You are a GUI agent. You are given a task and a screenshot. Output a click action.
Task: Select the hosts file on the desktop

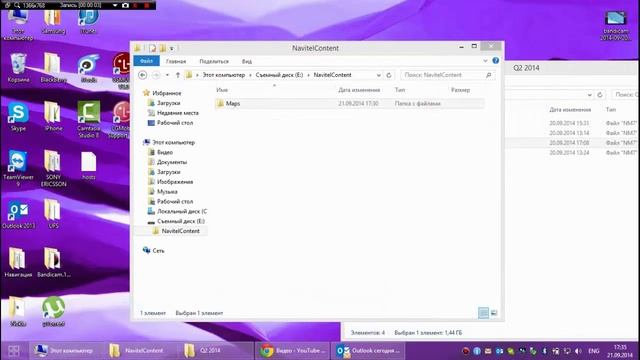click(x=88, y=166)
